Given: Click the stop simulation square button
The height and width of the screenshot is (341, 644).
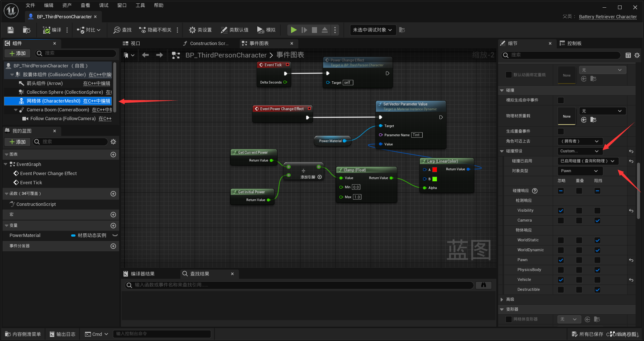Looking at the screenshot, I should [x=314, y=30].
